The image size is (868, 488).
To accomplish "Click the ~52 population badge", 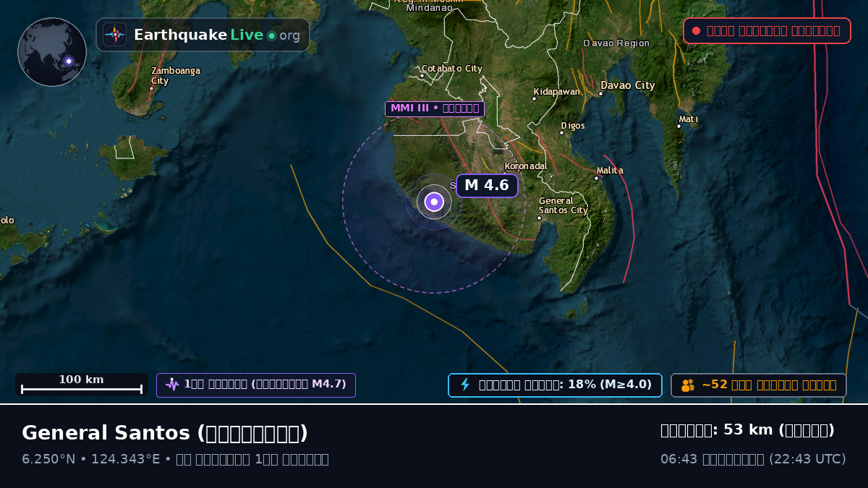I will (x=759, y=385).
